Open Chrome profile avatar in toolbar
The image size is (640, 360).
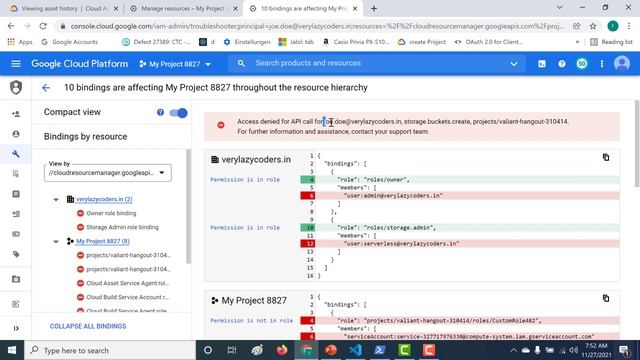pos(613,26)
